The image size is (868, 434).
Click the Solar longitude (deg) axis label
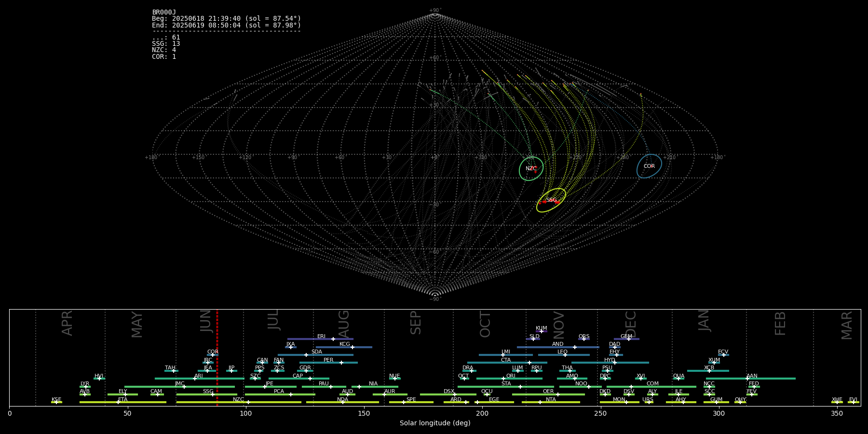click(435, 423)
